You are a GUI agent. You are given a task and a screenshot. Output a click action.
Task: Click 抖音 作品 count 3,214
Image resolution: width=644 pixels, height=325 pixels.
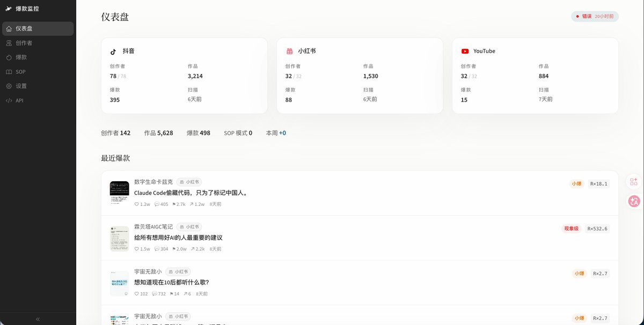pos(195,76)
